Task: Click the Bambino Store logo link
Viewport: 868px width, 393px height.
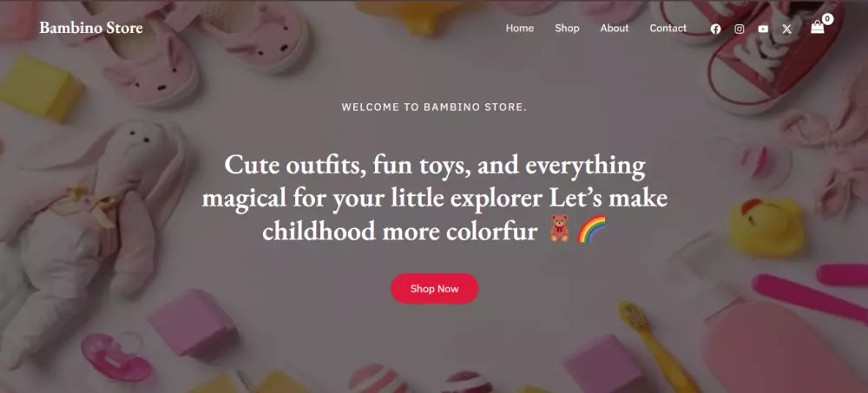Action: pos(91,28)
